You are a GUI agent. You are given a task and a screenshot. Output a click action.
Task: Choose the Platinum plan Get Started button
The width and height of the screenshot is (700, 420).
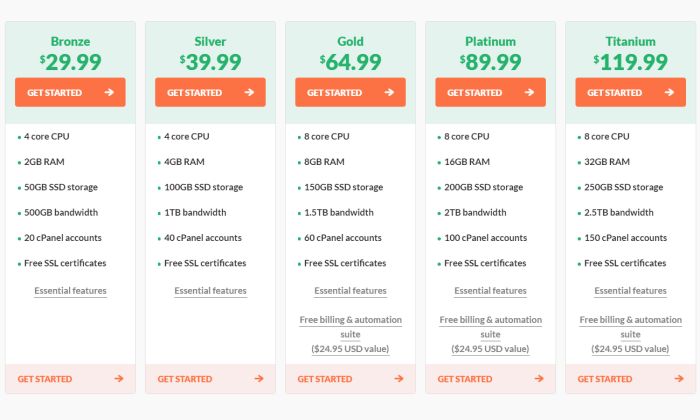pyautogui.click(x=490, y=92)
